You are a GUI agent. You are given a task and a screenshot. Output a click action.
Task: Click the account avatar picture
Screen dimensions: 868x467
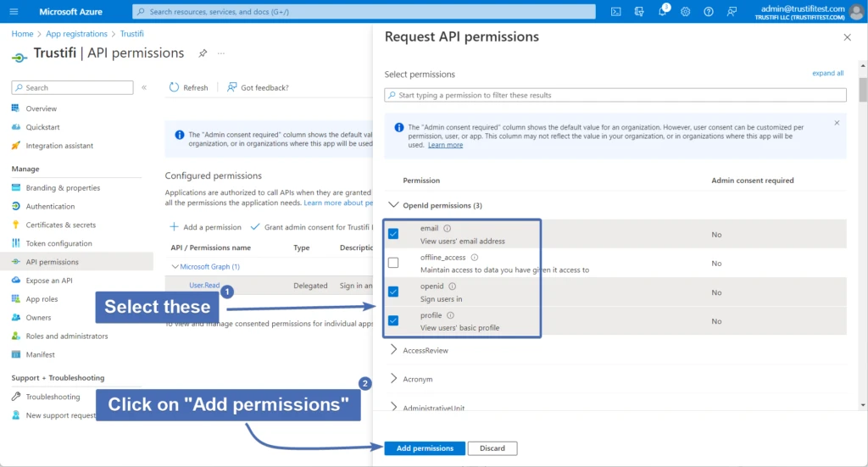858,12
